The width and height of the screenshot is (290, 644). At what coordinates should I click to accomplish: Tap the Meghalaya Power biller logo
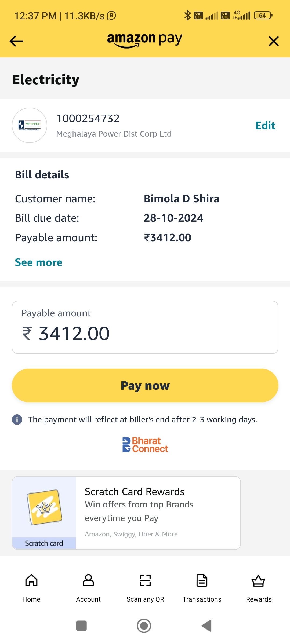pos(30,125)
